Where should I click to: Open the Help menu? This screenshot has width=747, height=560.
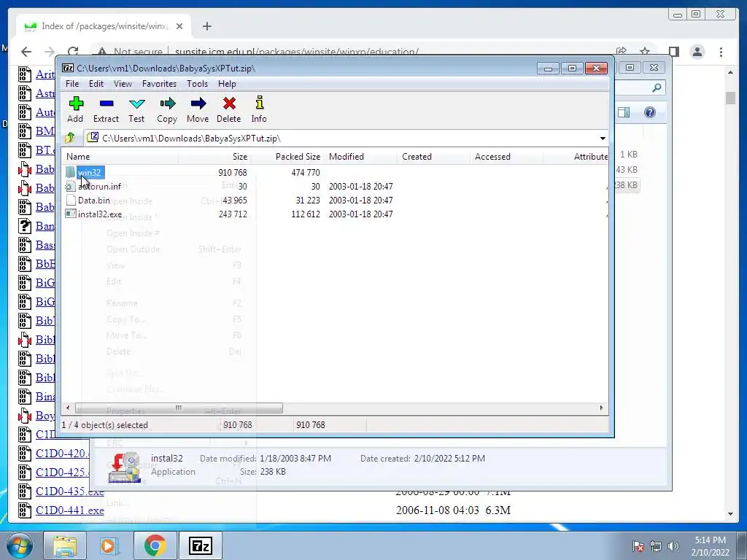[228, 84]
